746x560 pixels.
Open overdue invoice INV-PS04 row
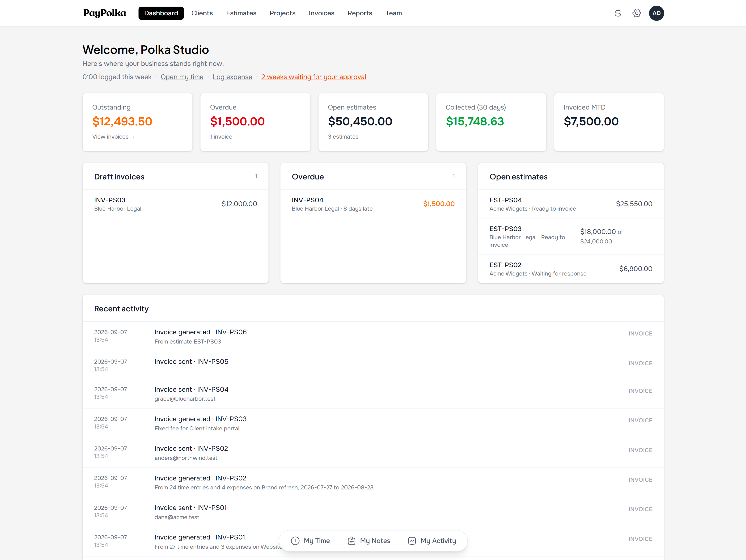373,204
